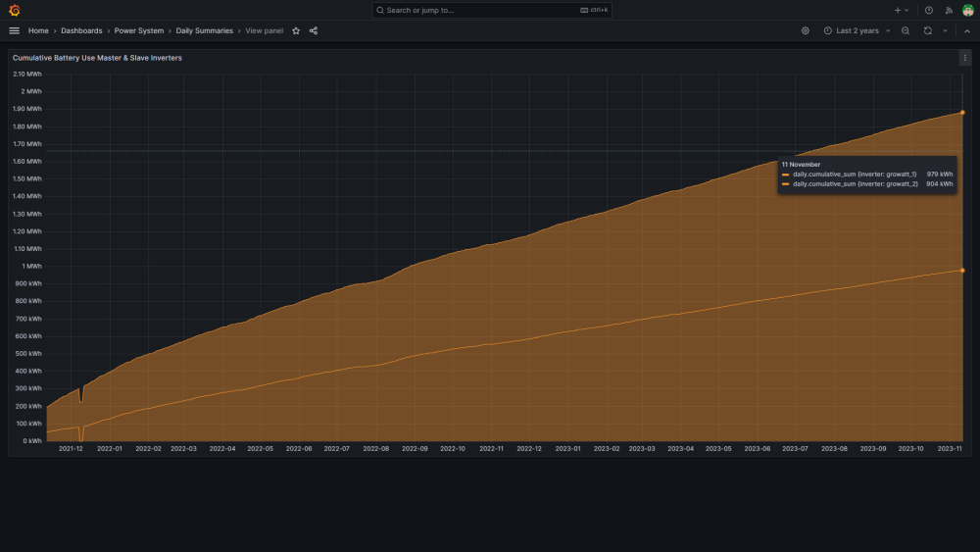Open the user avatar profile menu
980x552 pixels.
[968, 10]
